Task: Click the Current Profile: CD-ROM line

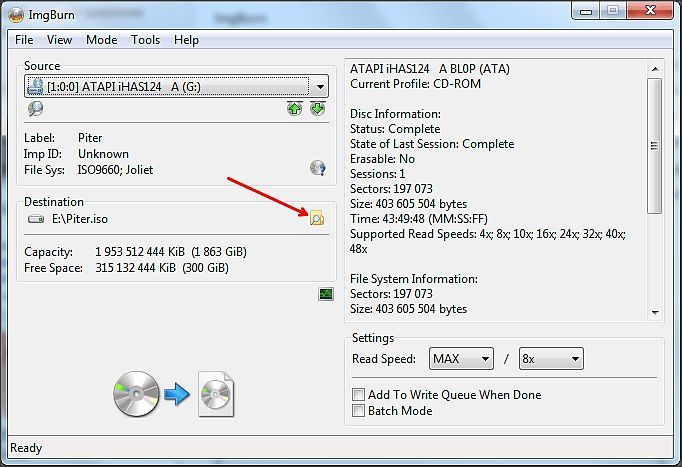Action: [415, 83]
